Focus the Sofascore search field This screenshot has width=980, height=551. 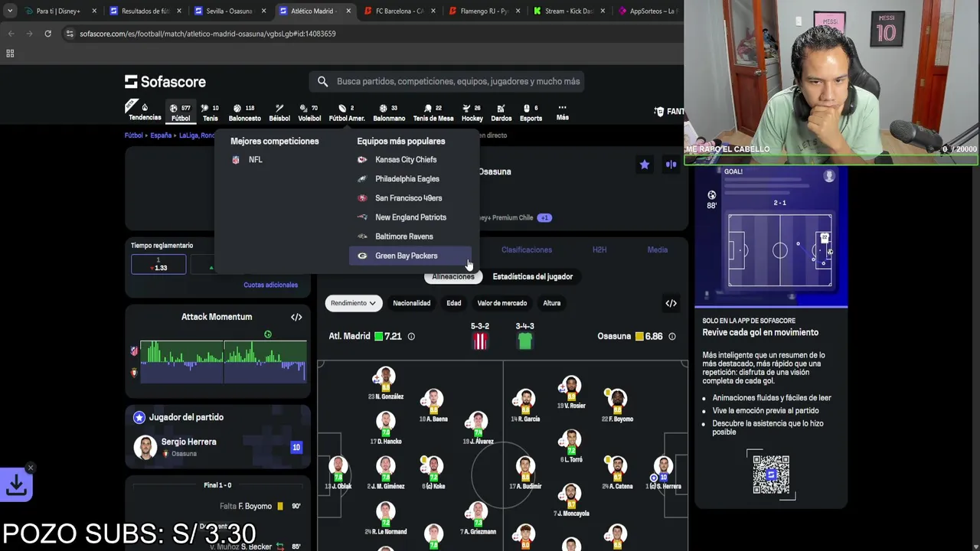(x=447, y=81)
